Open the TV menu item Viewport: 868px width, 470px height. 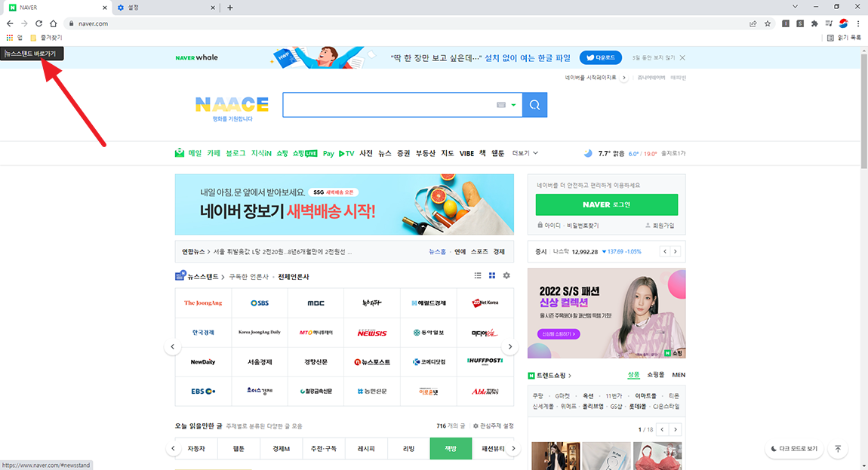346,153
